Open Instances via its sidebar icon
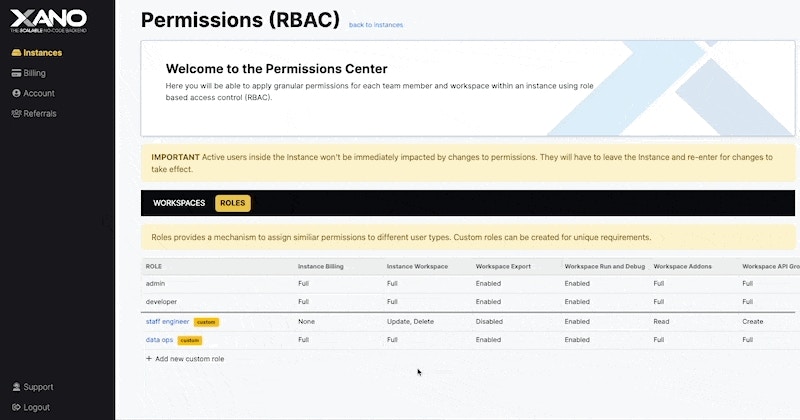Image resolution: width=800 pixels, height=420 pixels. click(16, 53)
